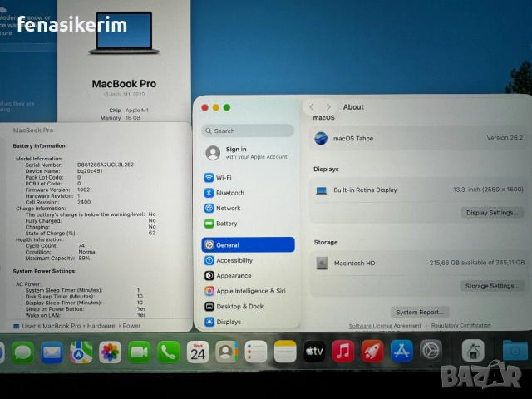
Task: Open Music app in the Dock
Action: pyautogui.click(x=343, y=352)
